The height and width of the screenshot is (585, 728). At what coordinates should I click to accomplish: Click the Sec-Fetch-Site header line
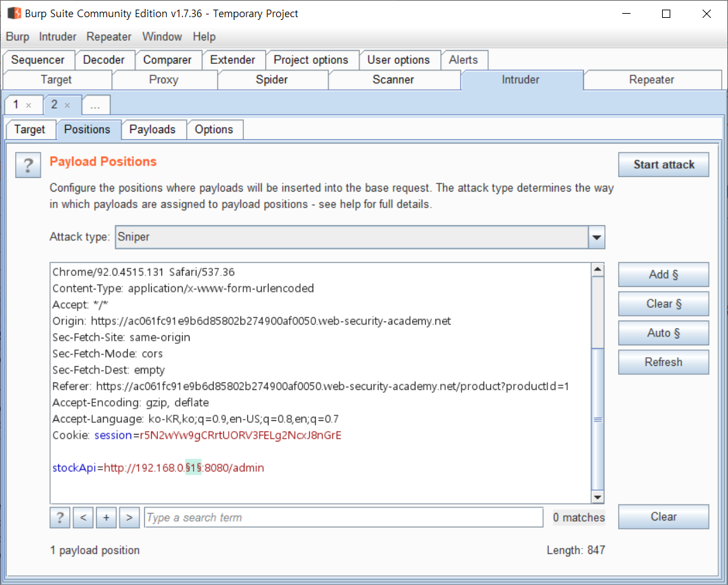click(x=121, y=338)
